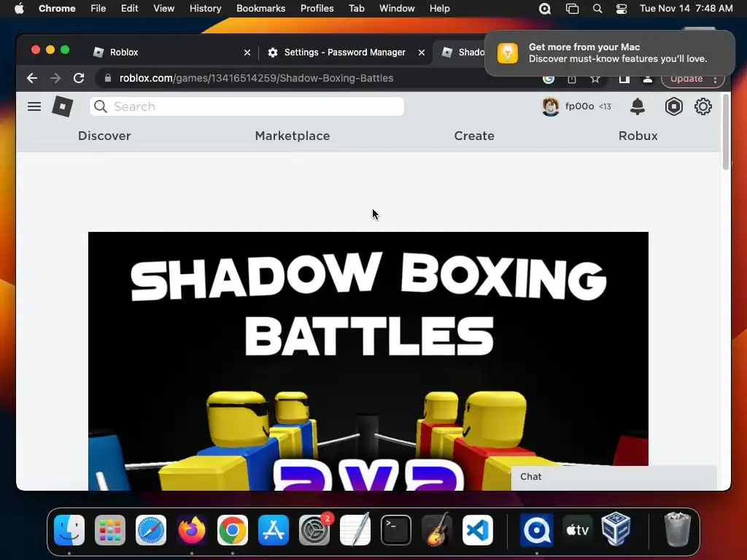
Task: Open the Apple menu
Action: click(x=19, y=9)
